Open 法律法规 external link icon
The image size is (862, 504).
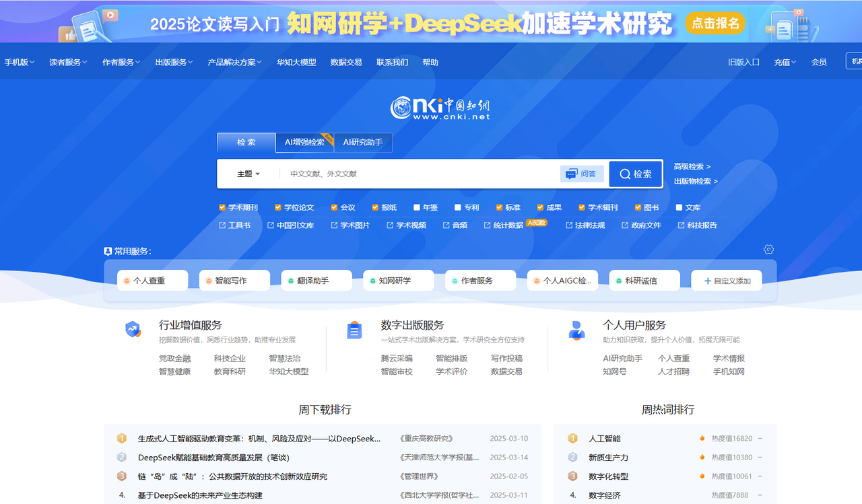[569, 225]
